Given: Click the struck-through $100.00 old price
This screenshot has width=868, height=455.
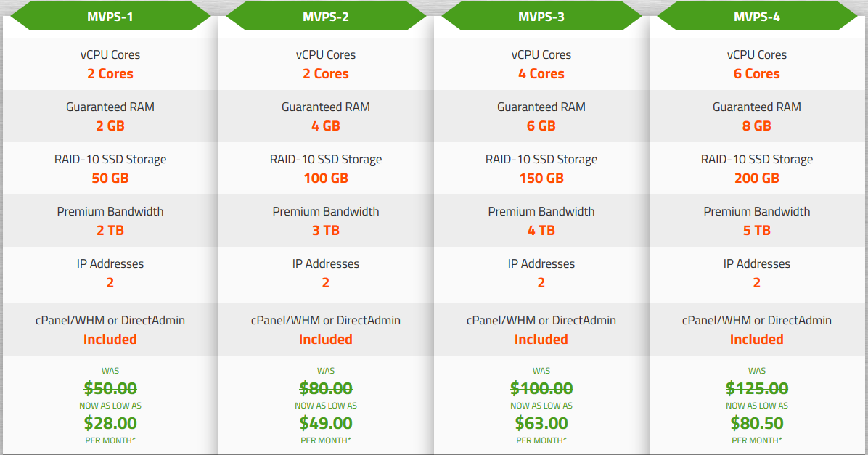Looking at the screenshot, I should click(541, 388).
